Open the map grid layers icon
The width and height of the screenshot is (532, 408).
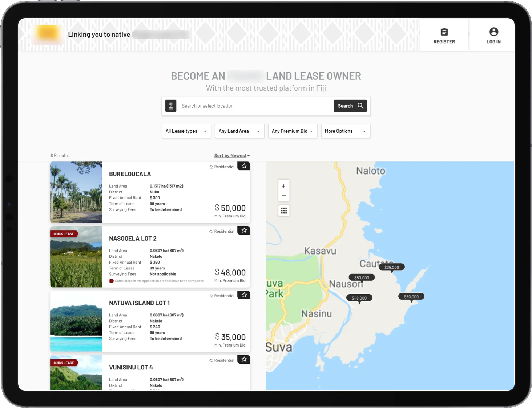pyautogui.click(x=284, y=211)
